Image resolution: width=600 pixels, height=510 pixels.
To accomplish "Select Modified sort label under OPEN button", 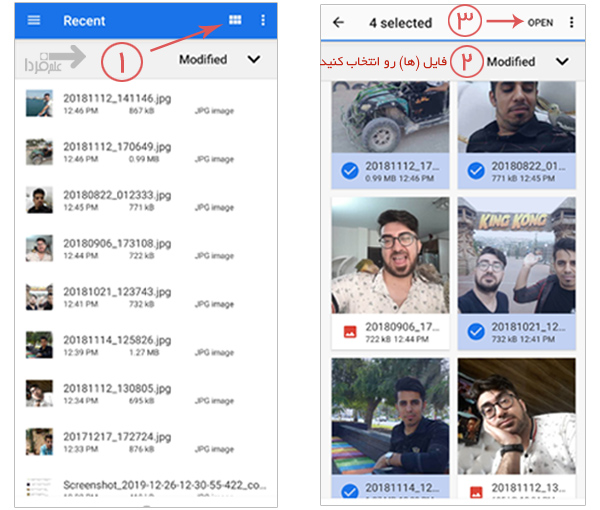I will [x=511, y=62].
